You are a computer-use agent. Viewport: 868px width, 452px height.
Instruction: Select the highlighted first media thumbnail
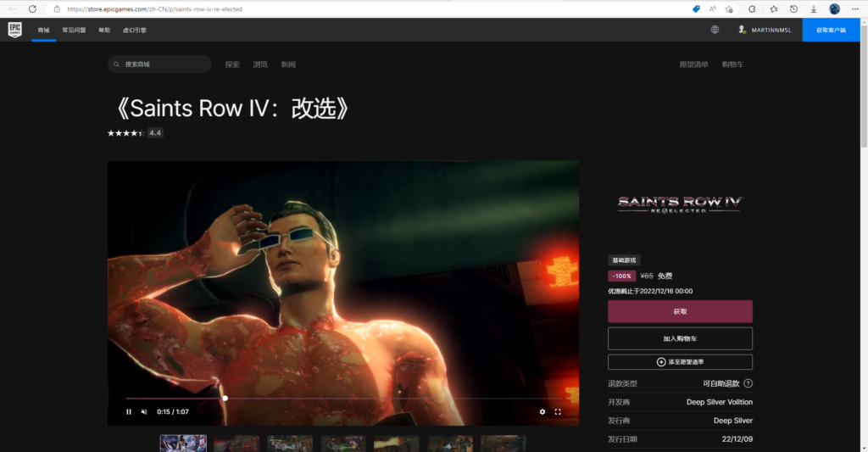(x=183, y=444)
